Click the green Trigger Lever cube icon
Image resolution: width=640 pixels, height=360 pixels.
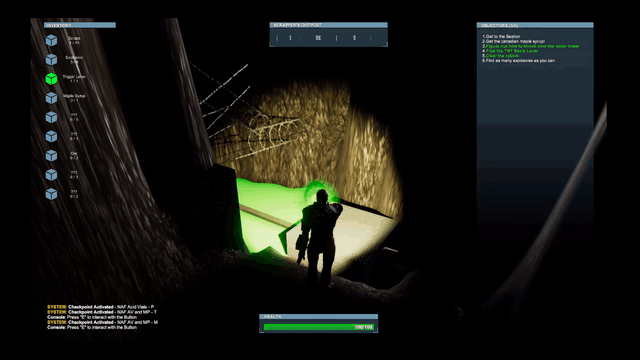[51, 79]
